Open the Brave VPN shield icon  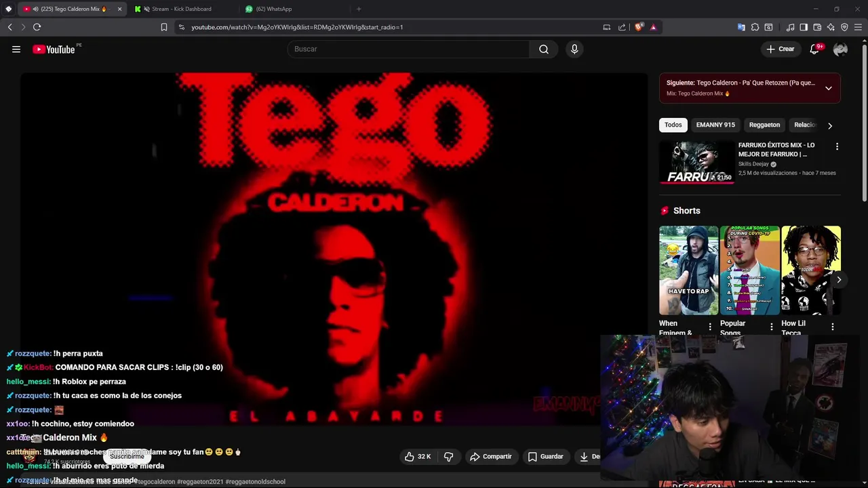(x=844, y=27)
